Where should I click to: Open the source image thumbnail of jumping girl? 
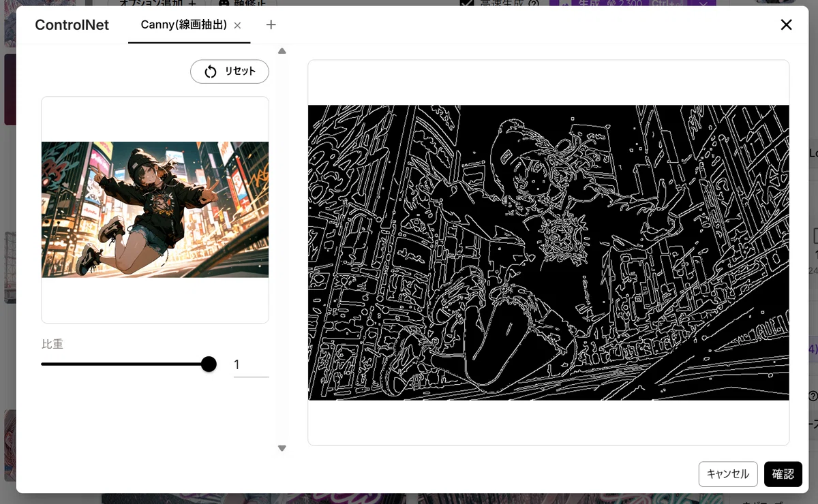coord(155,209)
